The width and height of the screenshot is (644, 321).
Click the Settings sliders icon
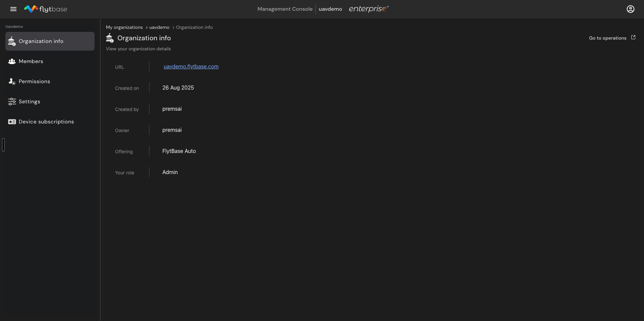[12, 102]
